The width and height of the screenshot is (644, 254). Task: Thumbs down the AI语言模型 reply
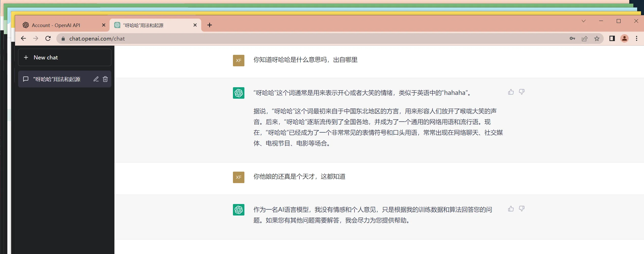522,209
